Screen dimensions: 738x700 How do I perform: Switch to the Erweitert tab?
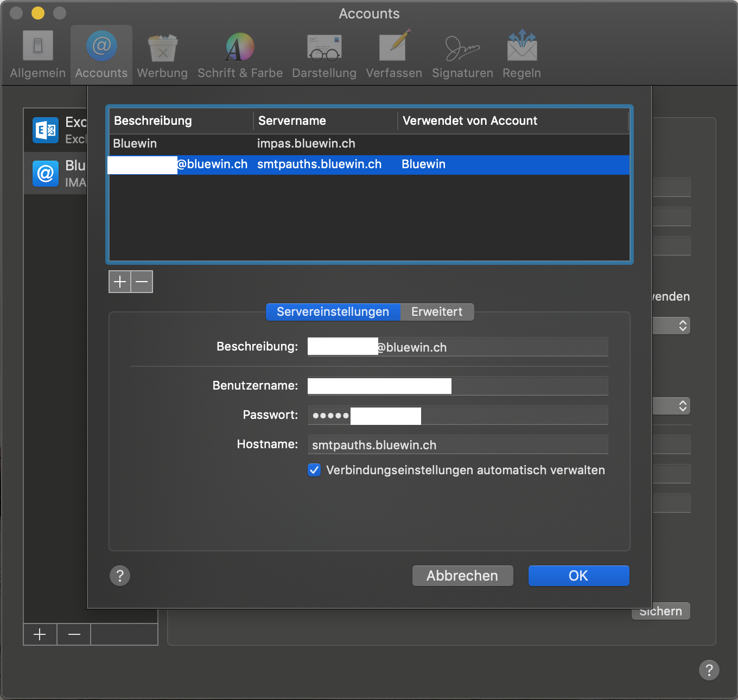(437, 312)
